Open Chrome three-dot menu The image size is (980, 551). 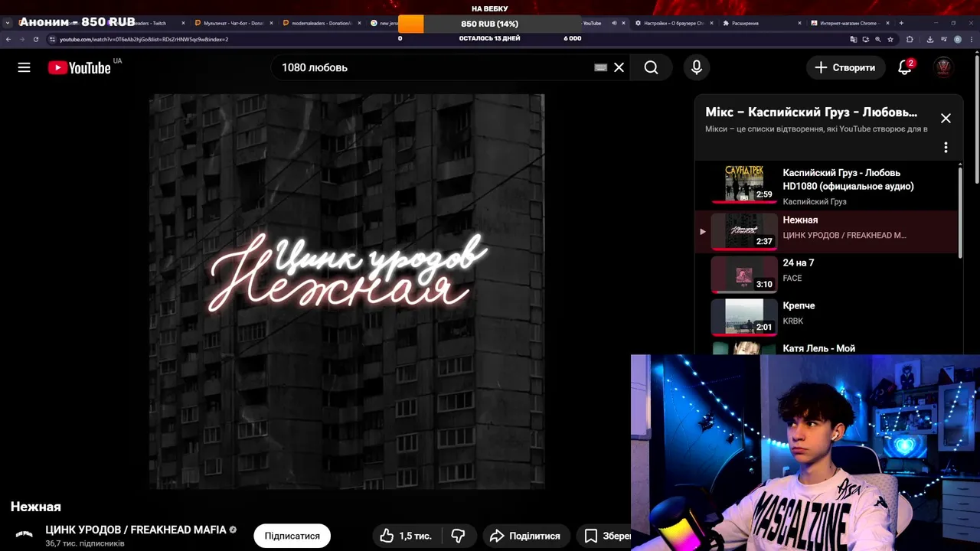[972, 39]
